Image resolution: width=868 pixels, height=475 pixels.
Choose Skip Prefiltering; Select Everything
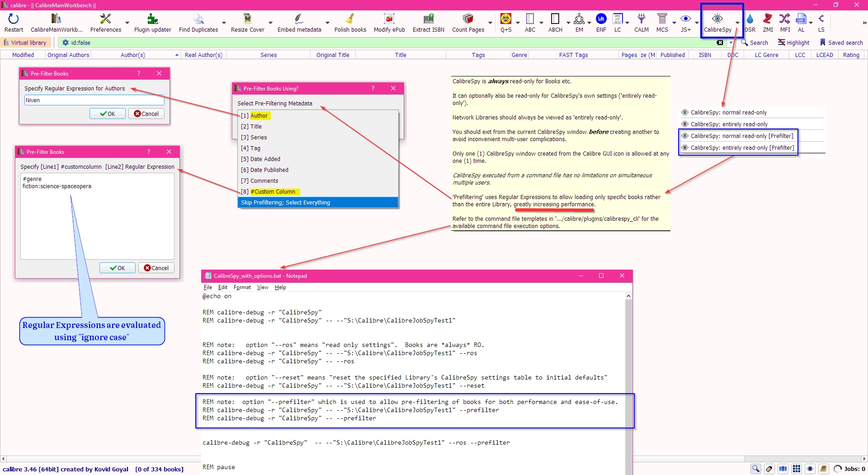pos(318,202)
